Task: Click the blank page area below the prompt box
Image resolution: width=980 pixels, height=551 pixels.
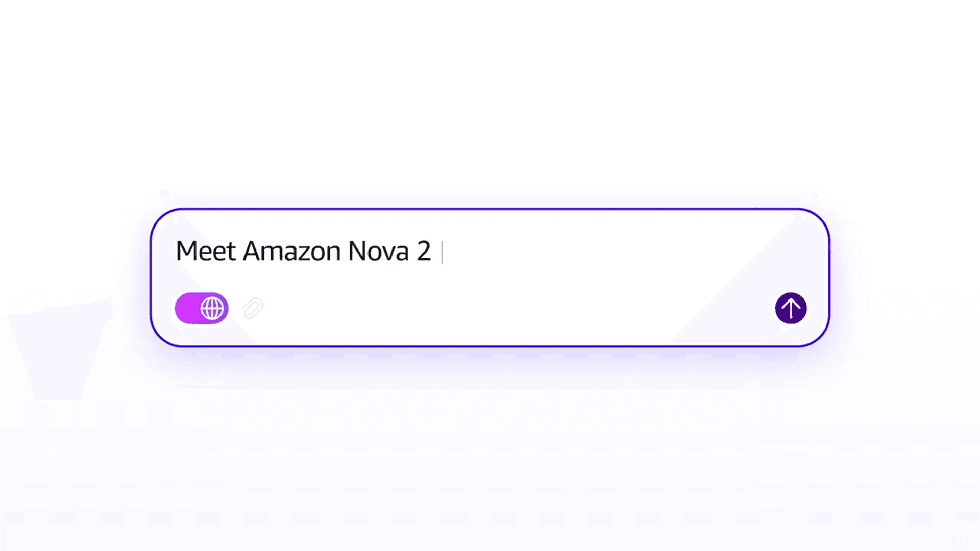Action: coord(490,449)
